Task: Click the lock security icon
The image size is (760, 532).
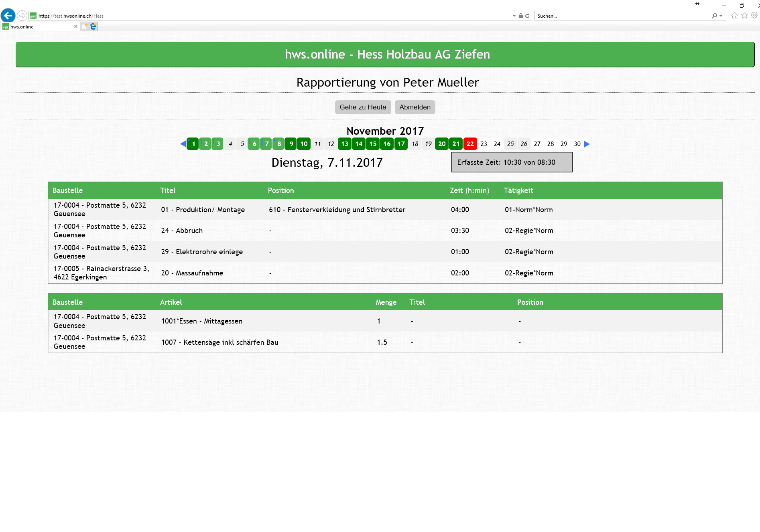Action: click(x=520, y=16)
